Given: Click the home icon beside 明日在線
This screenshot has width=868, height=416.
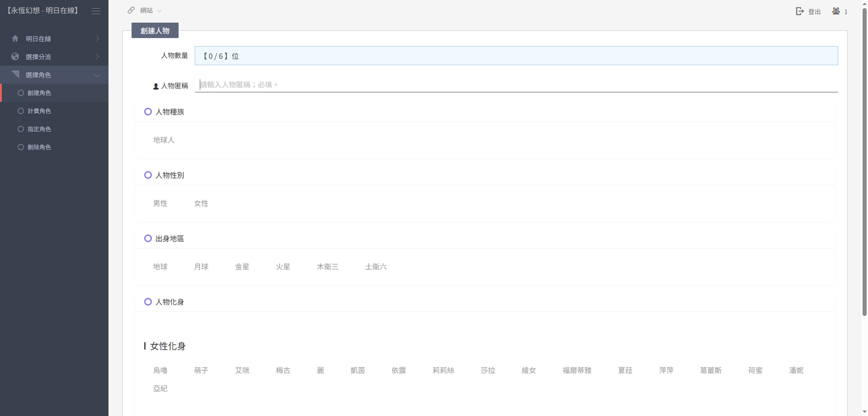Looking at the screenshot, I should click(15, 39).
